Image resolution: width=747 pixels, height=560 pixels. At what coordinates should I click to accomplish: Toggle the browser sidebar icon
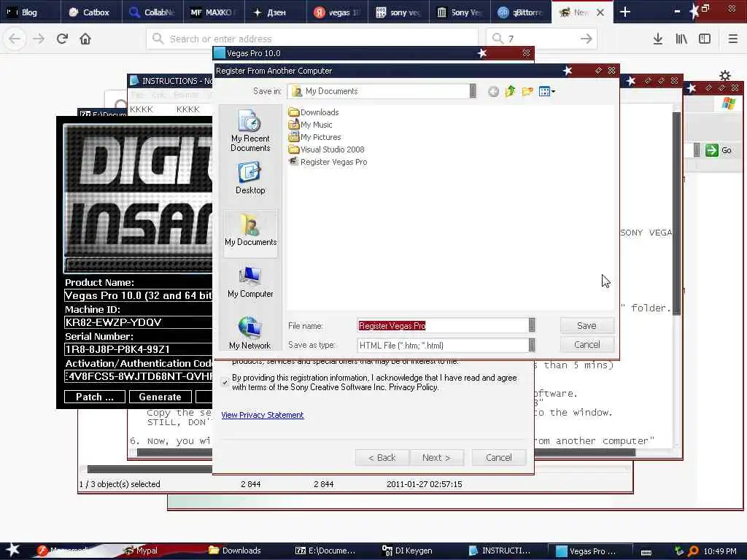[705, 39]
